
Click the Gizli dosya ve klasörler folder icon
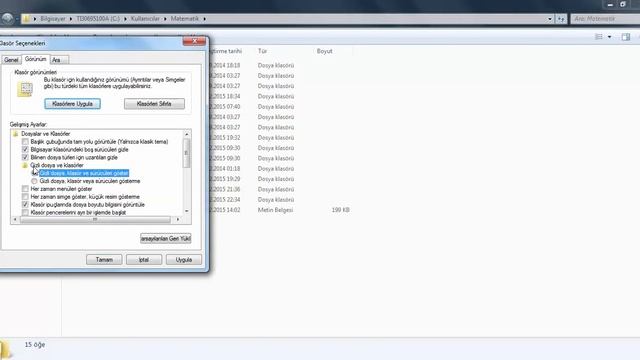pyautogui.click(x=24, y=165)
